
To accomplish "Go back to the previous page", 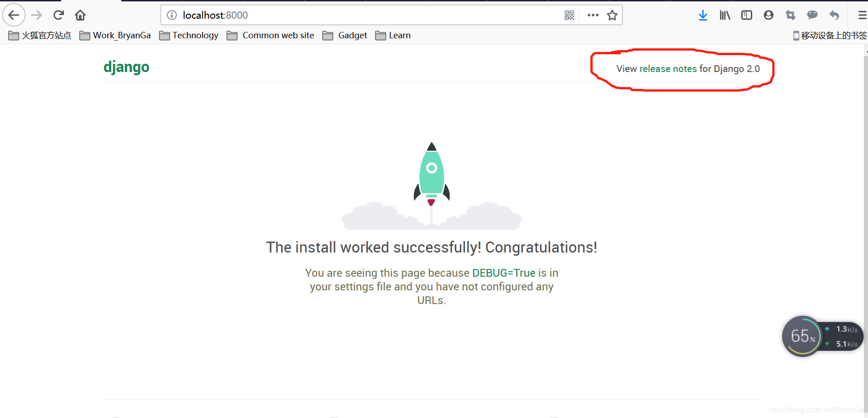I will [x=14, y=15].
